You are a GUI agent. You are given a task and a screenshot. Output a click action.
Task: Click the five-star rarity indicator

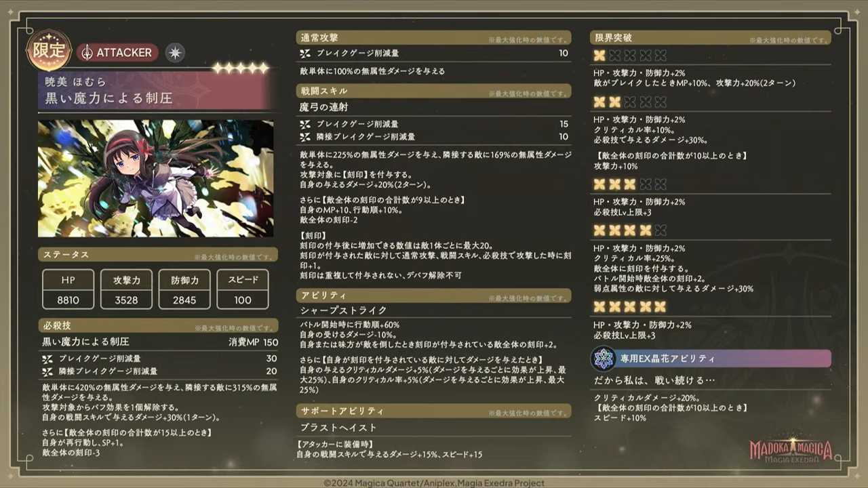(x=241, y=68)
